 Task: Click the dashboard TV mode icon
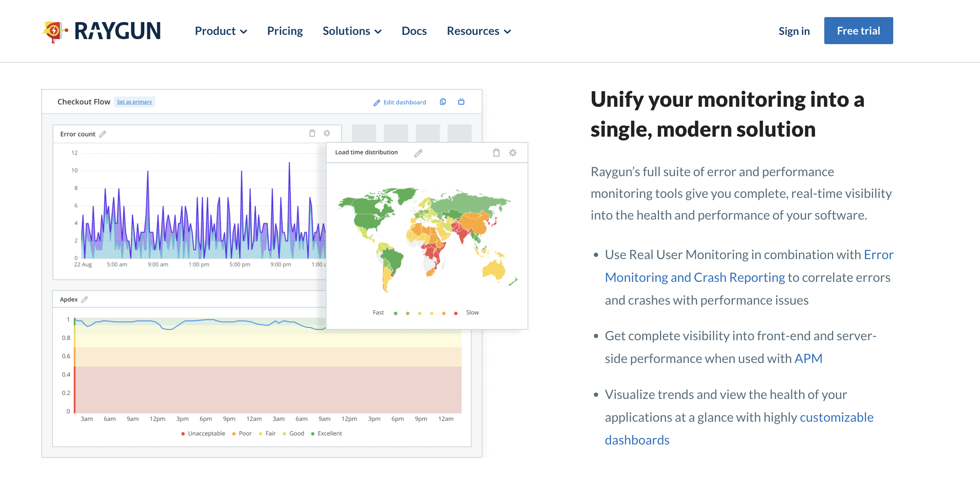pyautogui.click(x=461, y=102)
